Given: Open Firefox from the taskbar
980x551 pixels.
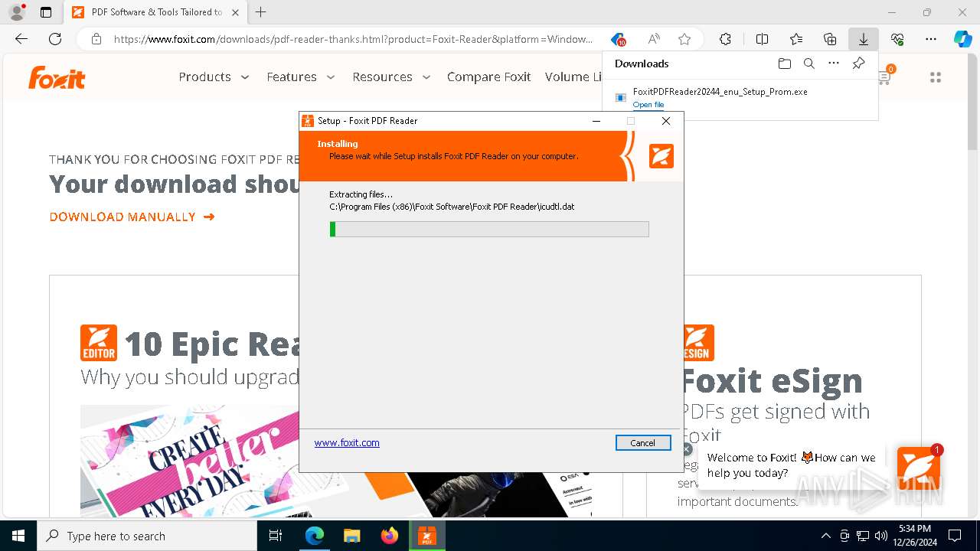Looking at the screenshot, I should 390,536.
